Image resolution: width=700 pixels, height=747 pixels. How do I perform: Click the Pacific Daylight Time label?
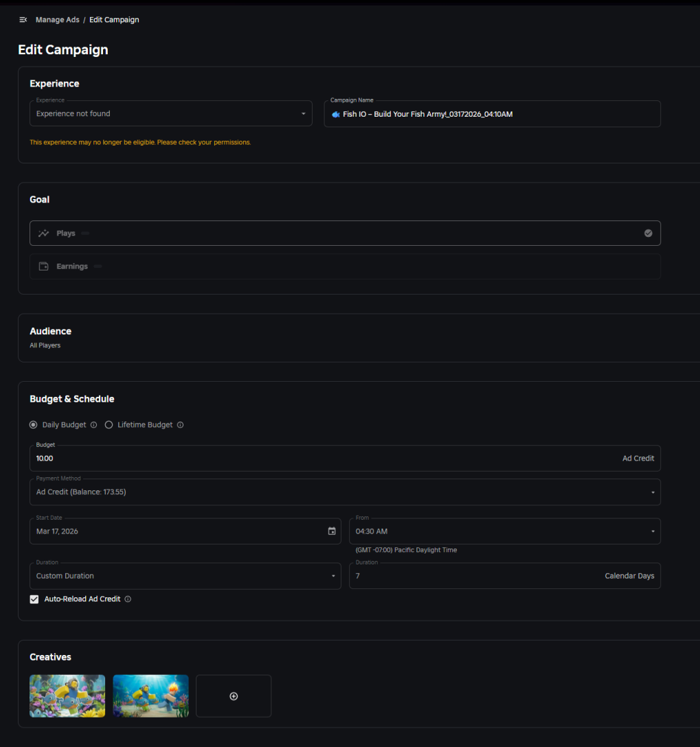406,550
